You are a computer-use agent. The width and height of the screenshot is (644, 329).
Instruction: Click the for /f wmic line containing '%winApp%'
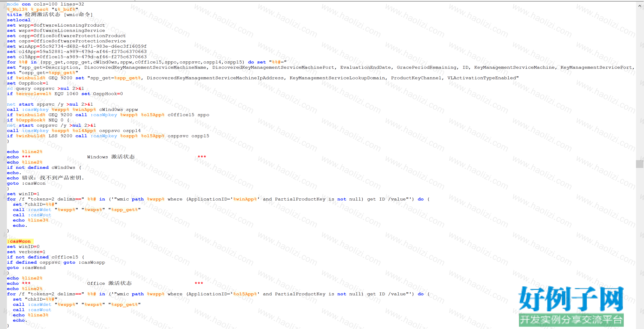pos(218,199)
